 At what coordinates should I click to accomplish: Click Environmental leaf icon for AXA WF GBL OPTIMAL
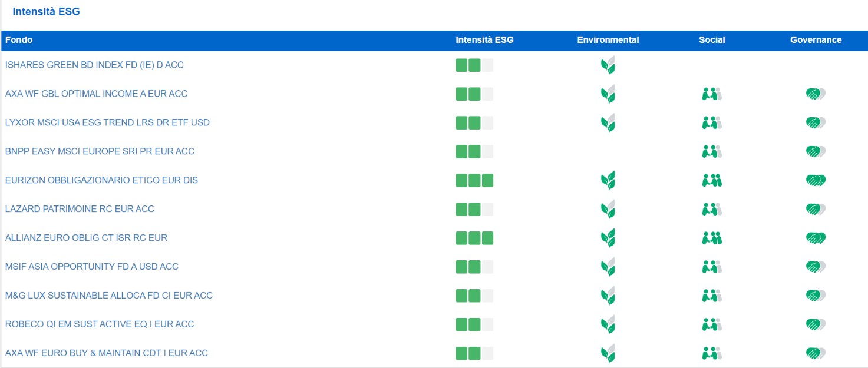tap(608, 94)
